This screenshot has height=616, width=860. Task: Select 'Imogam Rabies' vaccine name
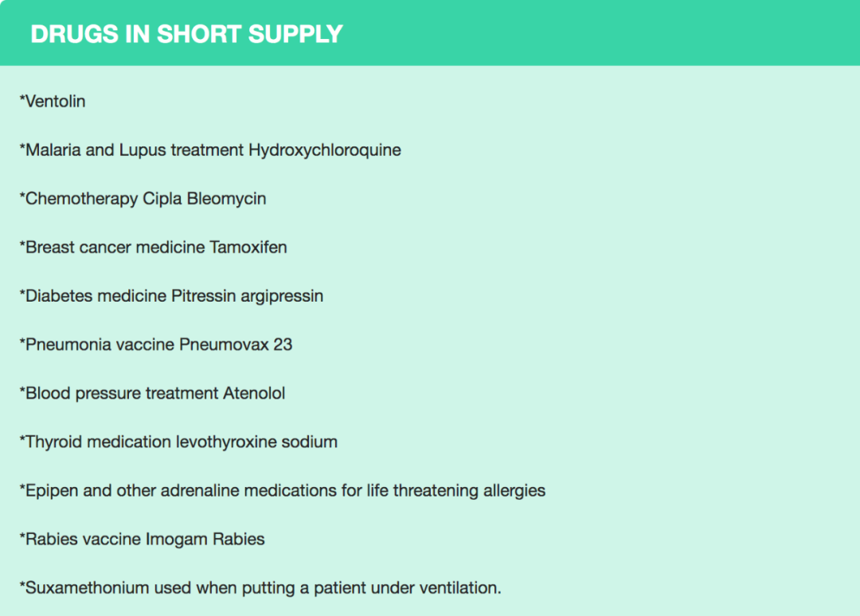point(205,539)
